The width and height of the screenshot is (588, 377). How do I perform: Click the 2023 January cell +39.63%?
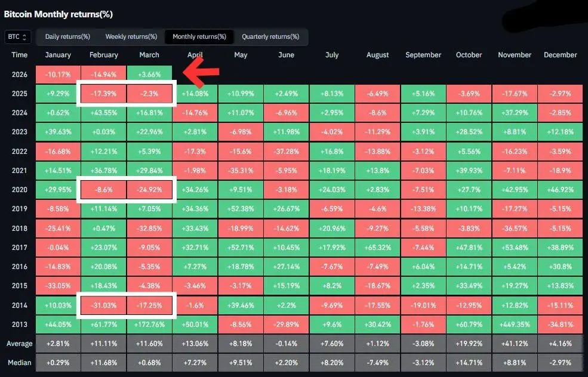click(58, 132)
